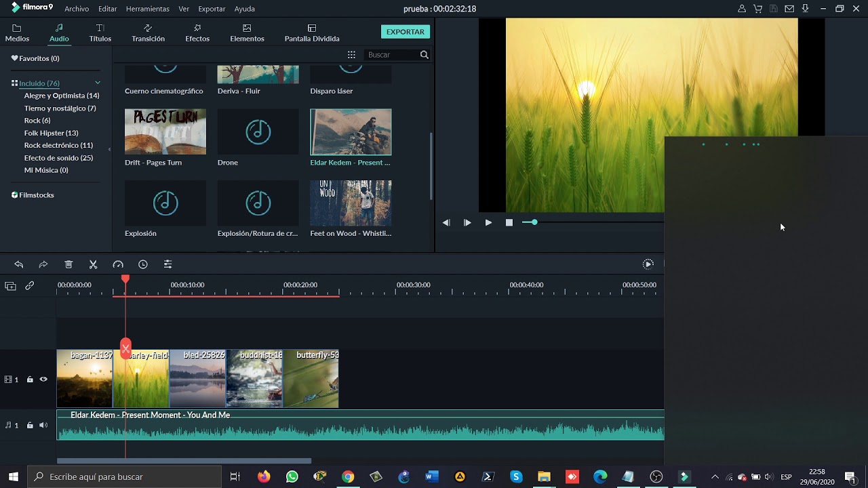868x488 pixels.
Task: Click the EXPORTAR button
Action: (406, 32)
